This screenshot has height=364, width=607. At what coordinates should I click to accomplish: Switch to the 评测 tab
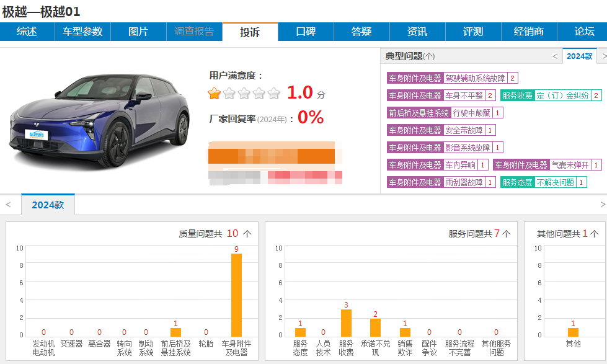coord(473,32)
